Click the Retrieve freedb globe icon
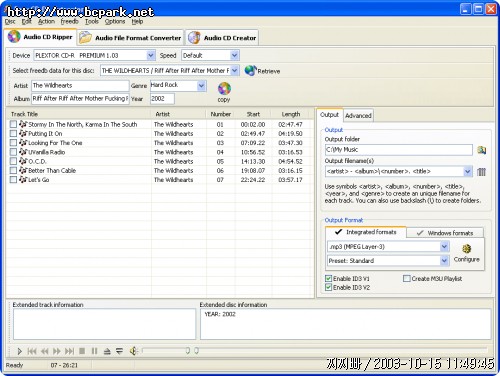500x376 pixels. pyautogui.click(x=250, y=71)
